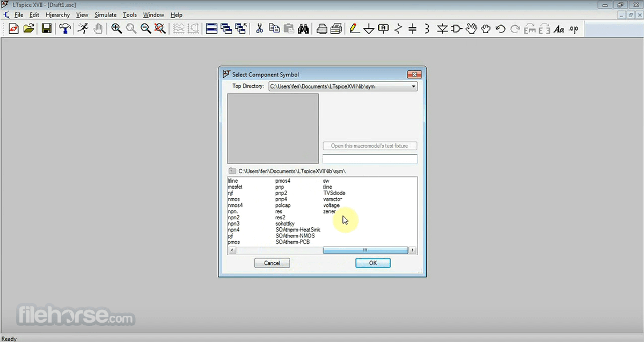Click Open this macromodel's test fixture
Screen dimensions: 644x342
[370, 146]
